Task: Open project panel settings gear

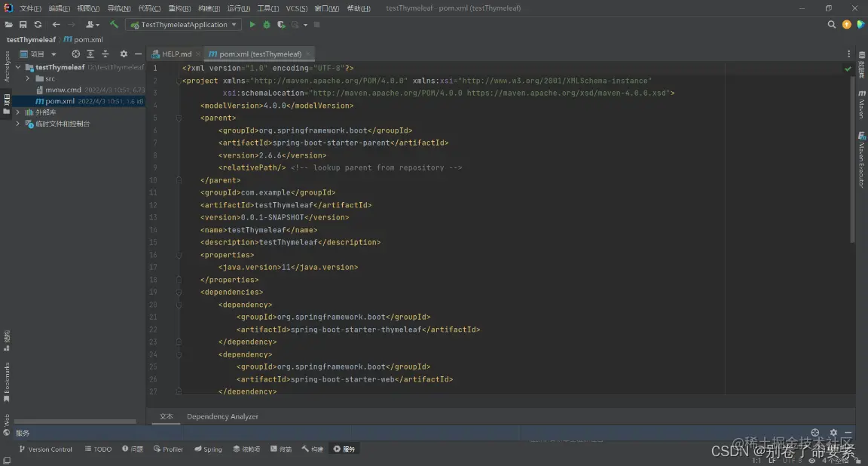Action: click(124, 54)
